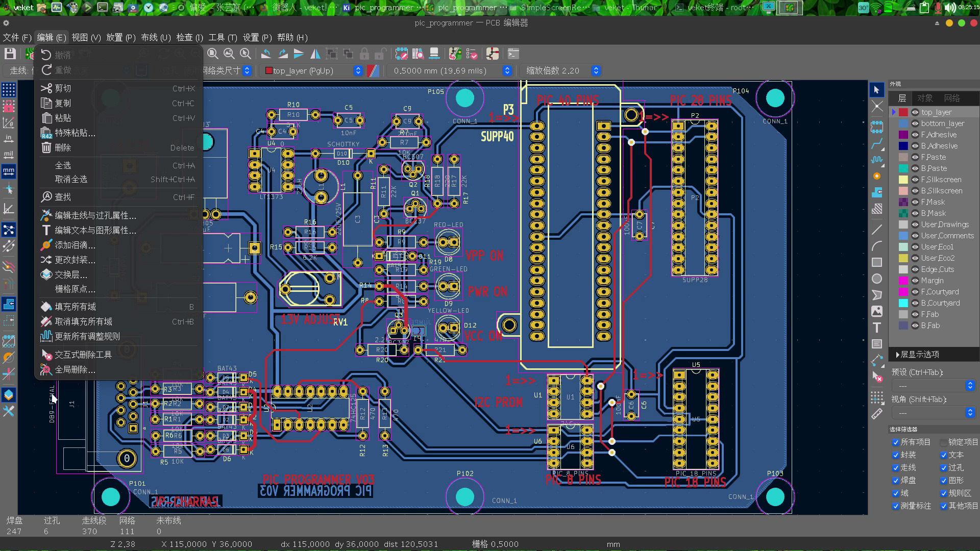Choose 全局删除... from the edit menu
This screenshot has width=980, height=551.
(118, 369)
